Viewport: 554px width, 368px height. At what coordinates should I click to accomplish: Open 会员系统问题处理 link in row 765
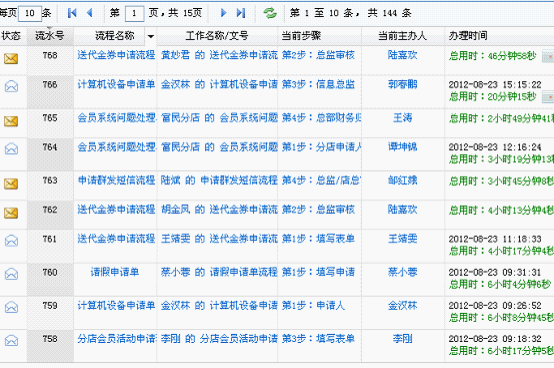[116, 118]
